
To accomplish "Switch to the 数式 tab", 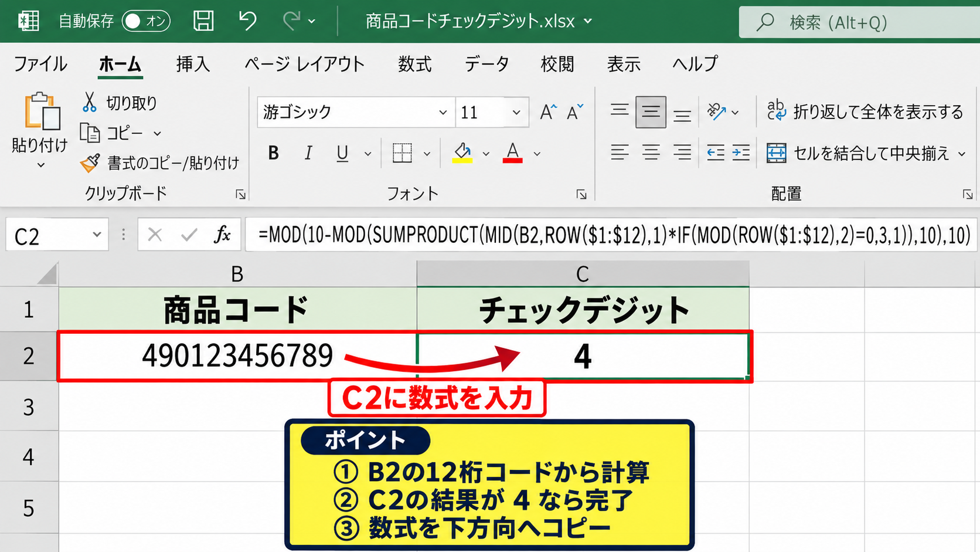I will [415, 64].
